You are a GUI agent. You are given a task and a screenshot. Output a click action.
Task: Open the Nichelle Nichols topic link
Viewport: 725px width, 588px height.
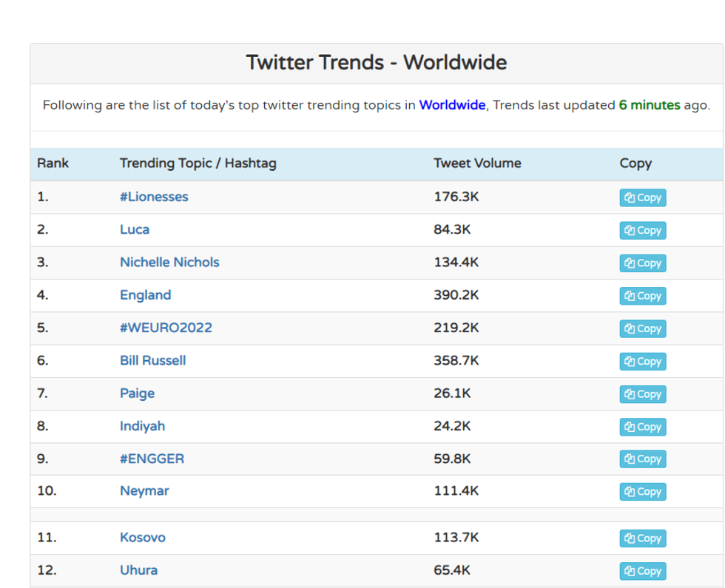[169, 262]
